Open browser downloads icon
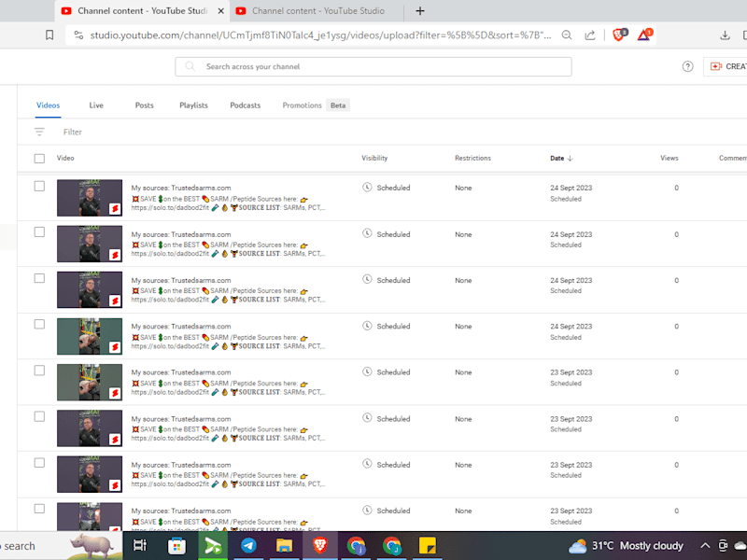This screenshot has width=747, height=560. click(725, 35)
